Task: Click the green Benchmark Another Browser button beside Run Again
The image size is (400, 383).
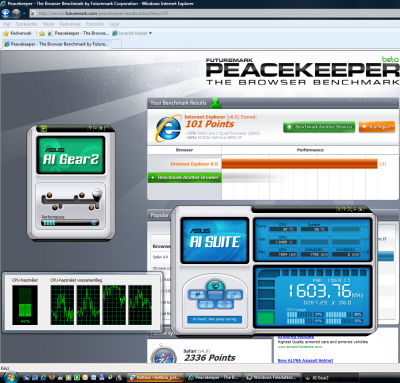Action: [319, 127]
